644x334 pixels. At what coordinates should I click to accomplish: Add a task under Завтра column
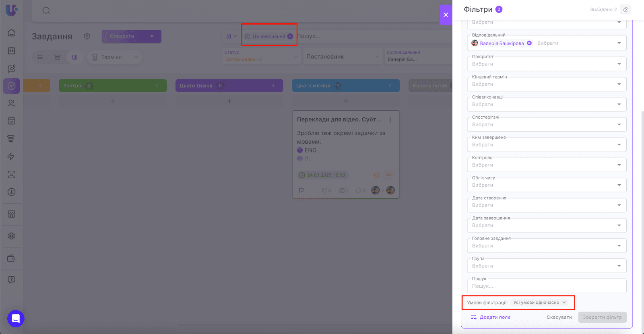click(113, 101)
